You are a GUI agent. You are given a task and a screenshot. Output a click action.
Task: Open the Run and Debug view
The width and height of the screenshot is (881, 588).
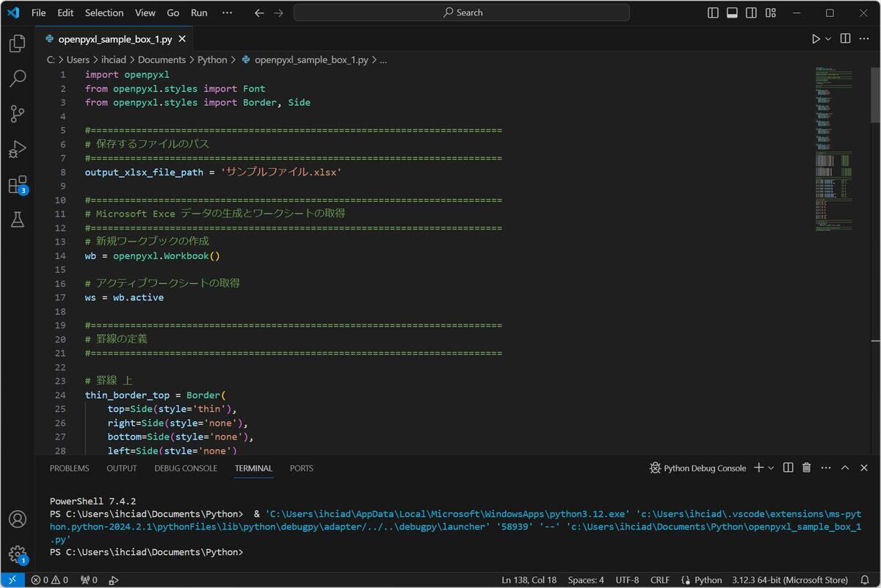pos(16,149)
